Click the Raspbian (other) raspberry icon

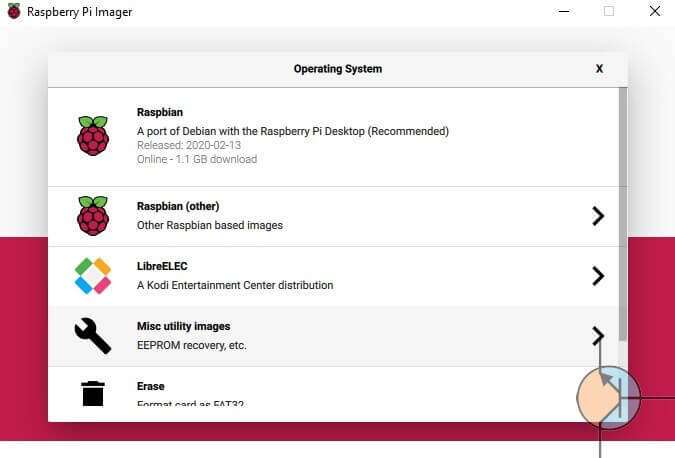[x=93, y=216]
